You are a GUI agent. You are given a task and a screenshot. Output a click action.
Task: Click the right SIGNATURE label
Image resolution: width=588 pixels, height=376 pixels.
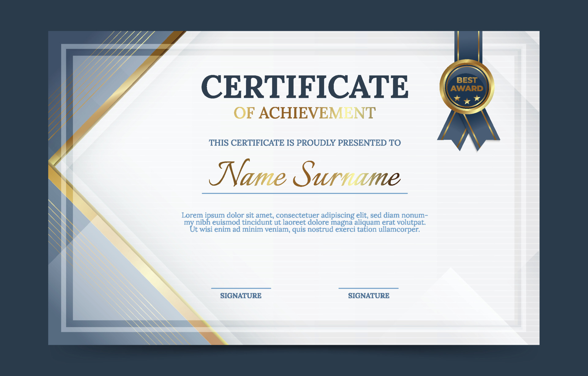(368, 296)
